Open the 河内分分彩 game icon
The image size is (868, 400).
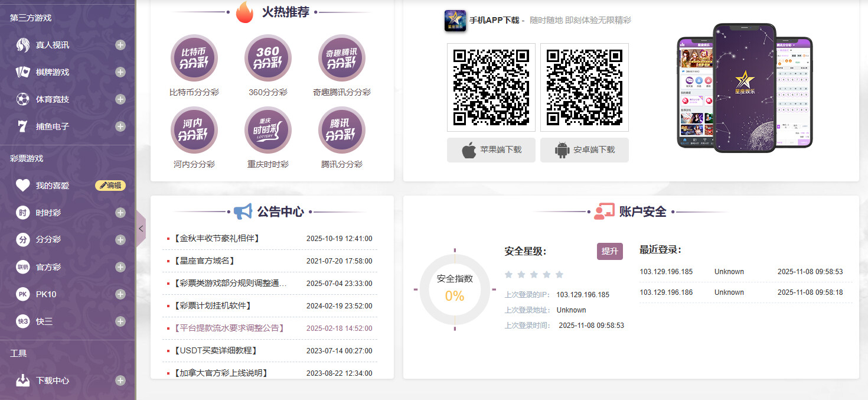click(194, 130)
